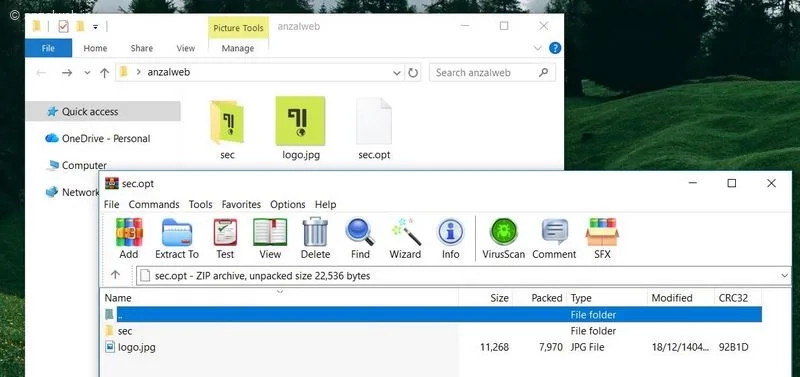Select the Picture Tools contextual tab
This screenshot has height=377, width=800.
pos(238,28)
